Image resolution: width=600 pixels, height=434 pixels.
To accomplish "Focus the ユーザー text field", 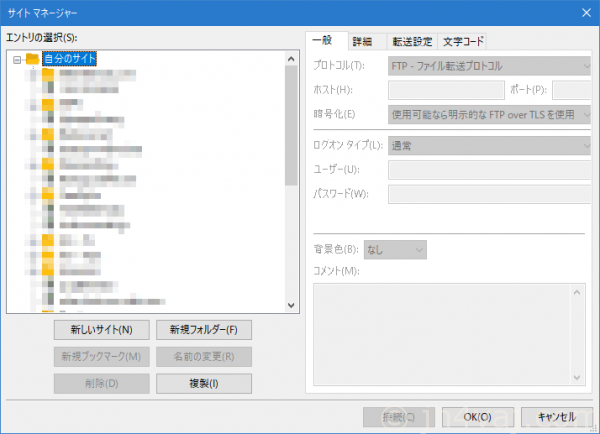I will point(489,169).
